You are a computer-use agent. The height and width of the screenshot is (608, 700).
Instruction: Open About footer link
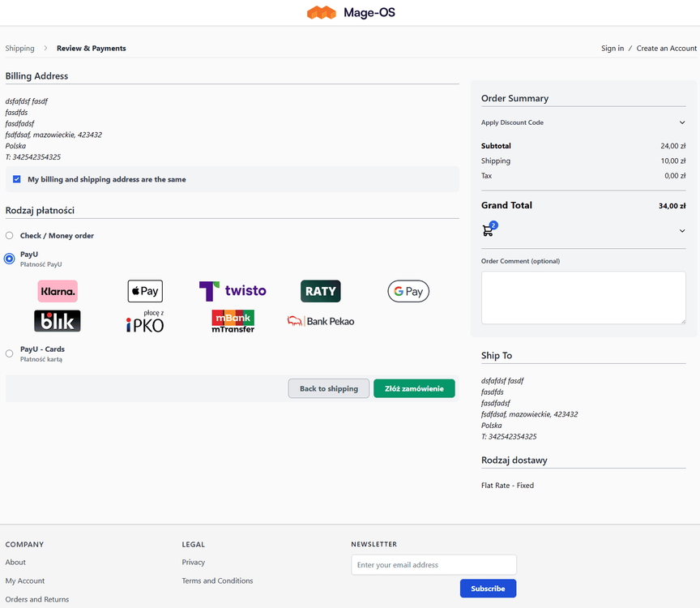[15, 562]
